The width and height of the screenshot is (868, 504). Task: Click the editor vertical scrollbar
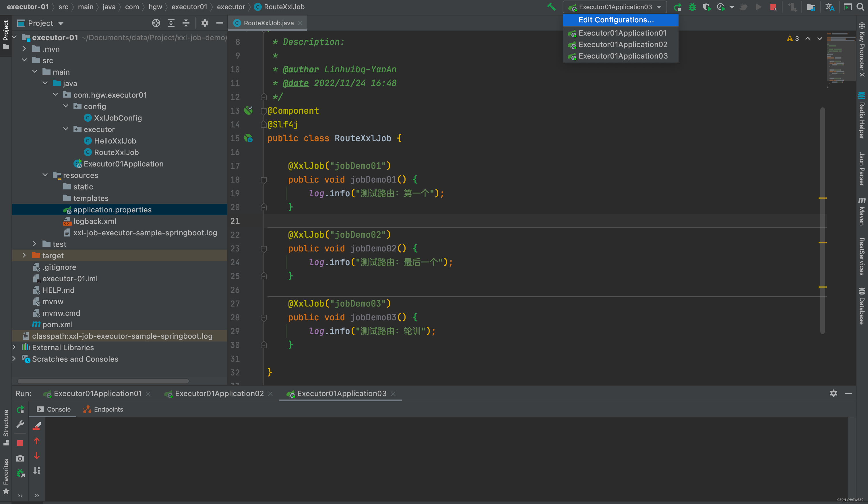pos(823,220)
